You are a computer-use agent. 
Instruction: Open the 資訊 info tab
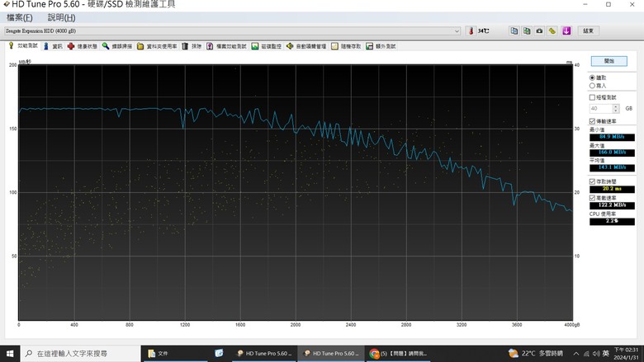[54, 46]
